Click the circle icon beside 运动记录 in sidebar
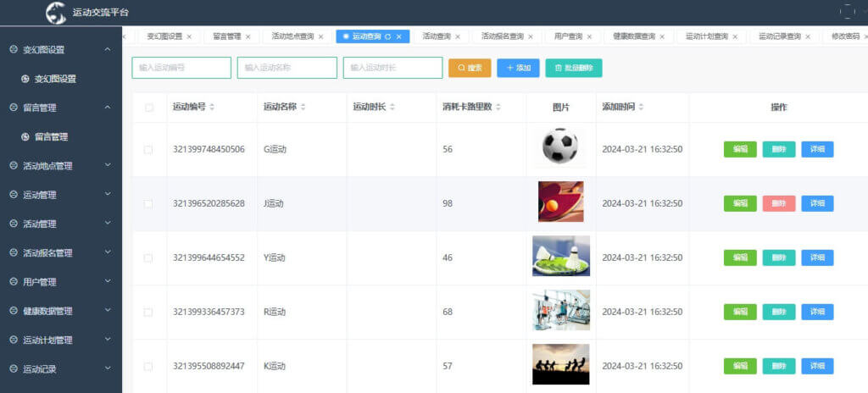Viewport: 868px width, 393px height. pos(14,368)
